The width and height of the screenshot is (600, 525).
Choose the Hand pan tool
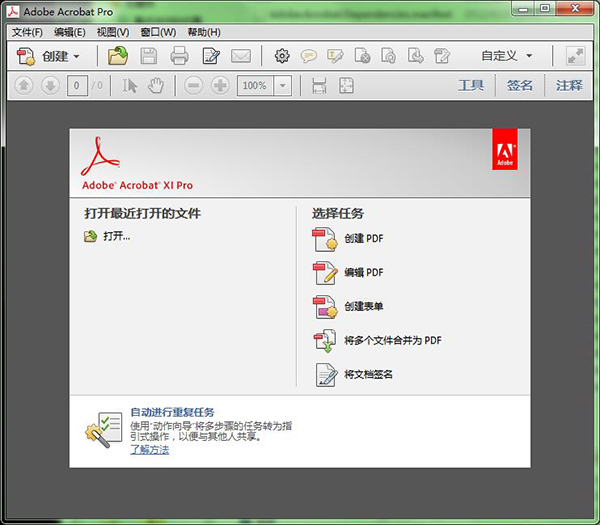tap(156, 85)
